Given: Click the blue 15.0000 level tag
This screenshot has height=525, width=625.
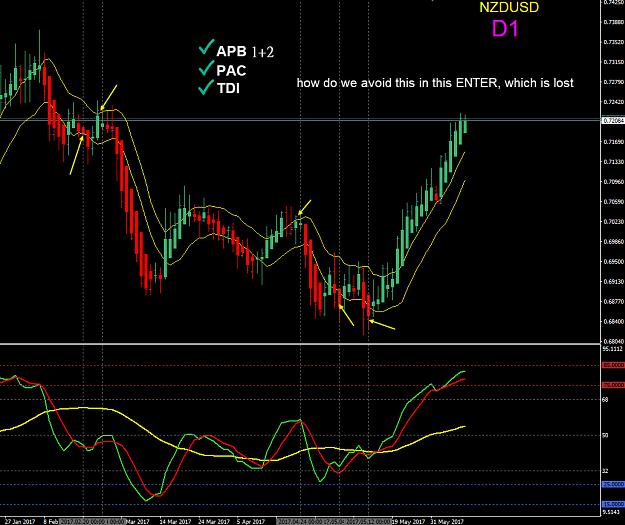Looking at the screenshot, I should click(613, 504).
